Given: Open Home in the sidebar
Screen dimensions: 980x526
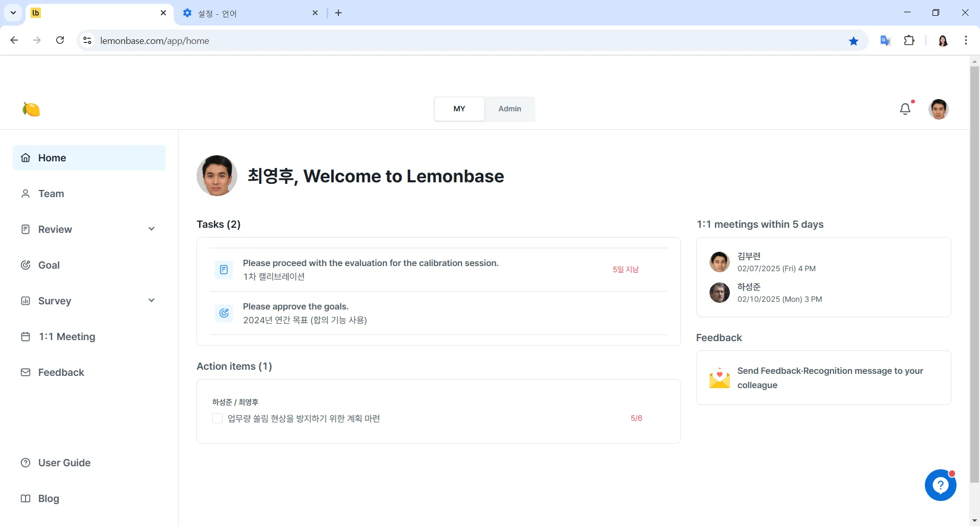Looking at the screenshot, I should pyautogui.click(x=89, y=158).
